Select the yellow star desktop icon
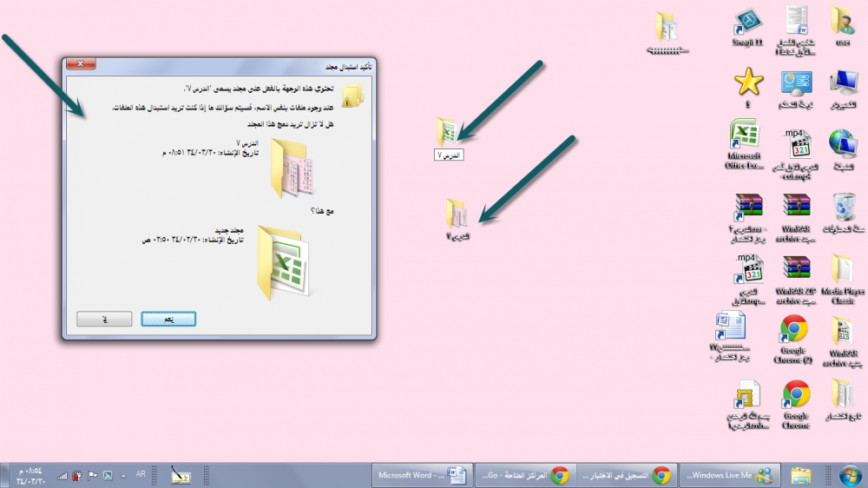The height and width of the screenshot is (488, 868). (748, 85)
